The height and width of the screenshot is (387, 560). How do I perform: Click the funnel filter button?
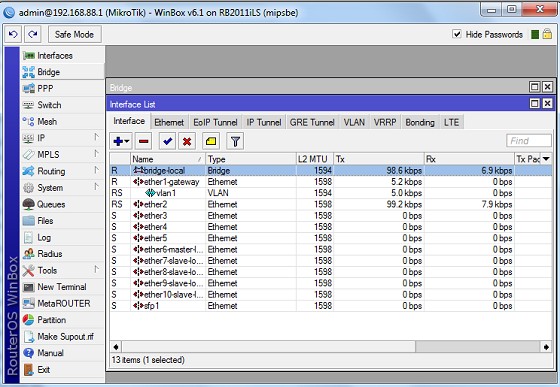235,141
